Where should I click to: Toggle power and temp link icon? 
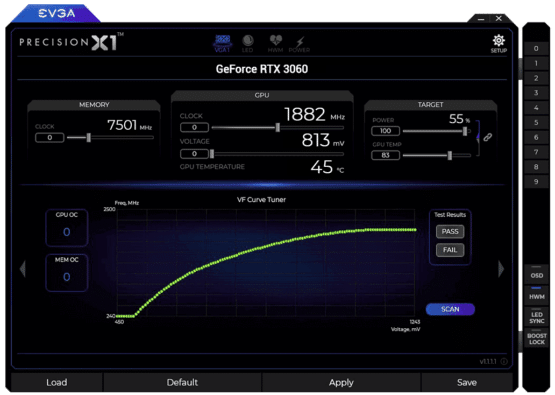point(487,137)
